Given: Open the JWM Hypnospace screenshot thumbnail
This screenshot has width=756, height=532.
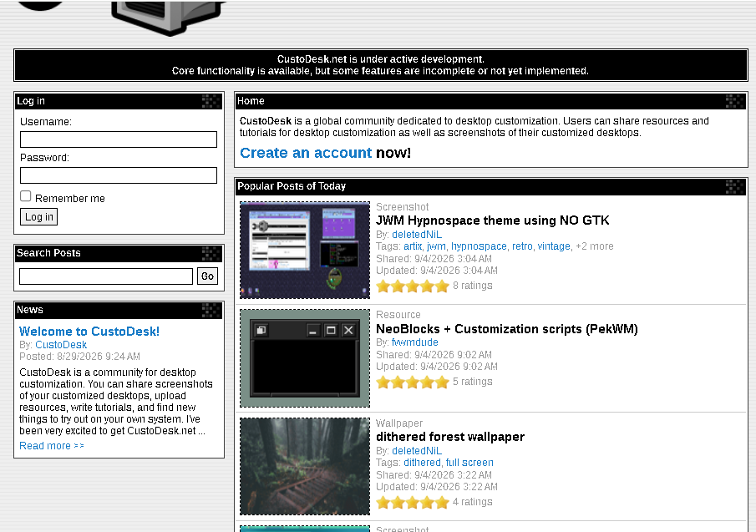Looking at the screenshot, I should point(305,250).
